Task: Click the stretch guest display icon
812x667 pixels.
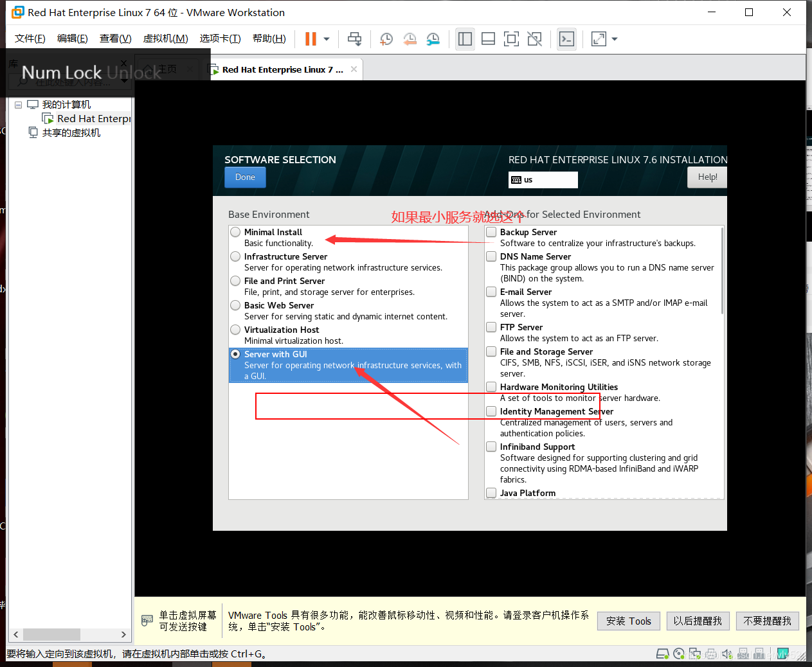Action: [599, 39]
